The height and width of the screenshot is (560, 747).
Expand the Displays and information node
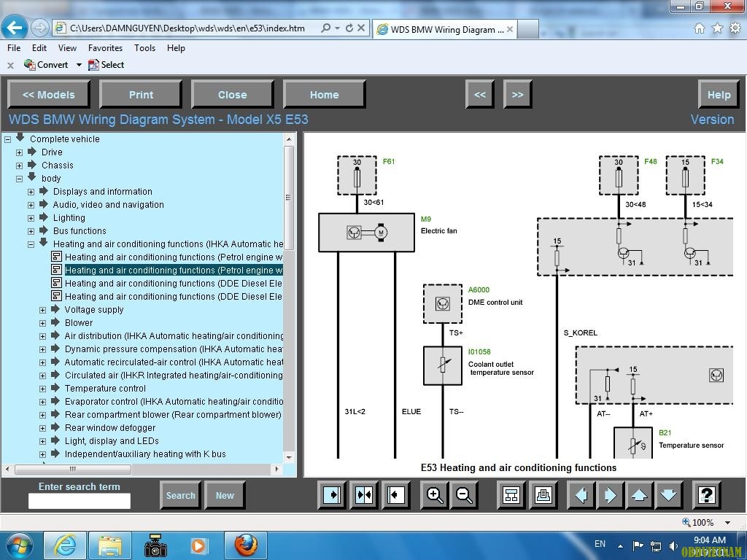point(31,192)
